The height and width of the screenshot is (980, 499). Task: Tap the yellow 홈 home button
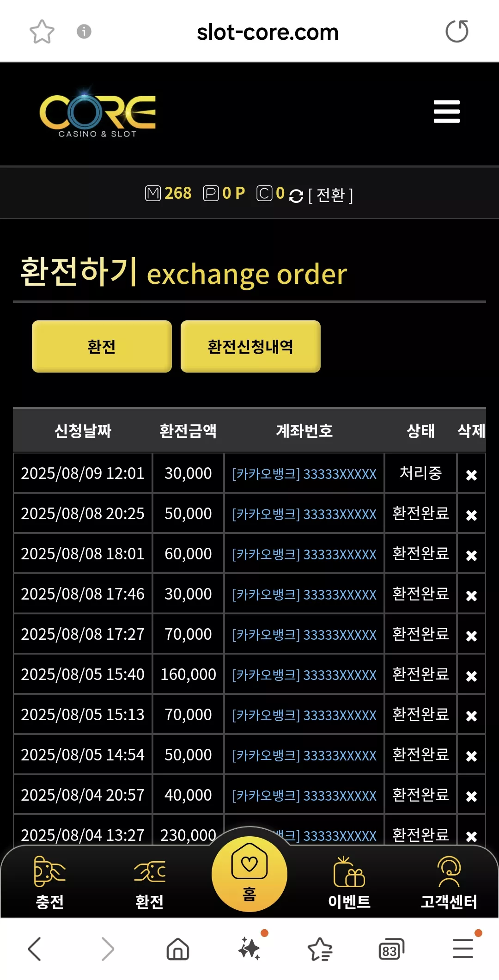coord(249,874)
